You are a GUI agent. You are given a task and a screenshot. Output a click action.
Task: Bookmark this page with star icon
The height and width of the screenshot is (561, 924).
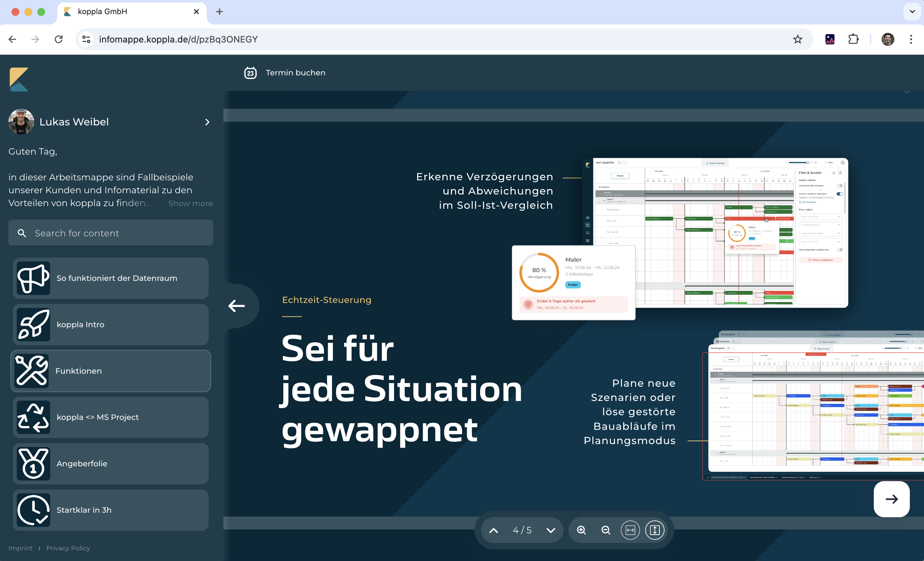click(x=797, y=39)
